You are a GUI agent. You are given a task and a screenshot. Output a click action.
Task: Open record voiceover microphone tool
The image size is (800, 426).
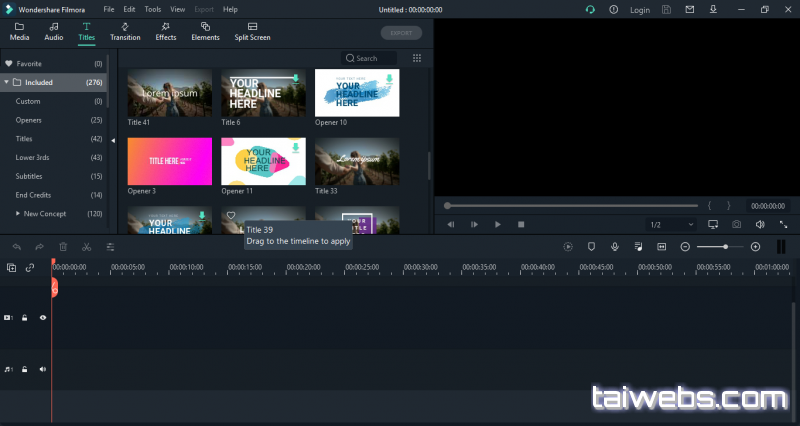(x=614, y=246)
